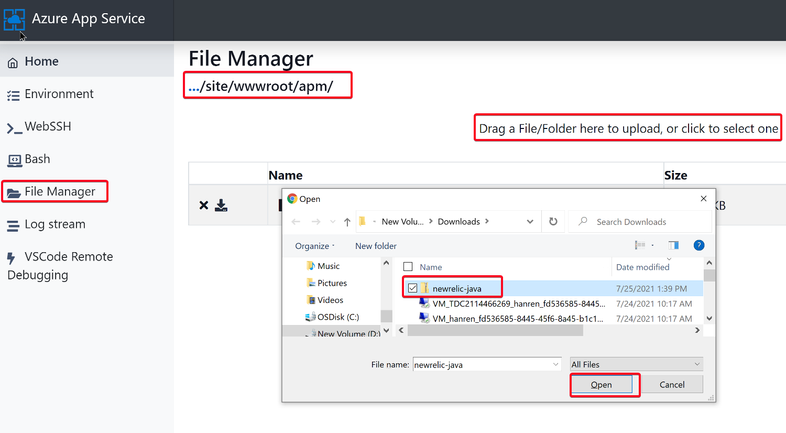Screen dimensions: 786x433
Task: Open the view options dropdown arrow
Action: coord(652,246)
